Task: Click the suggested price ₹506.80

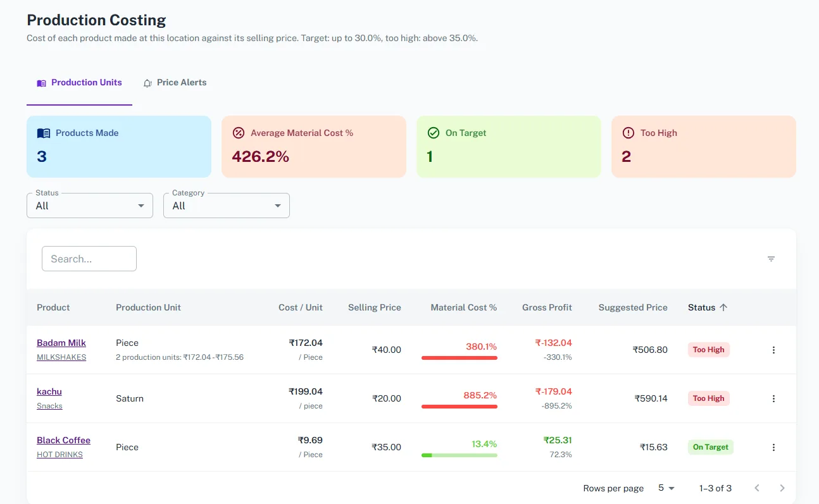Action: click(650, 350)
